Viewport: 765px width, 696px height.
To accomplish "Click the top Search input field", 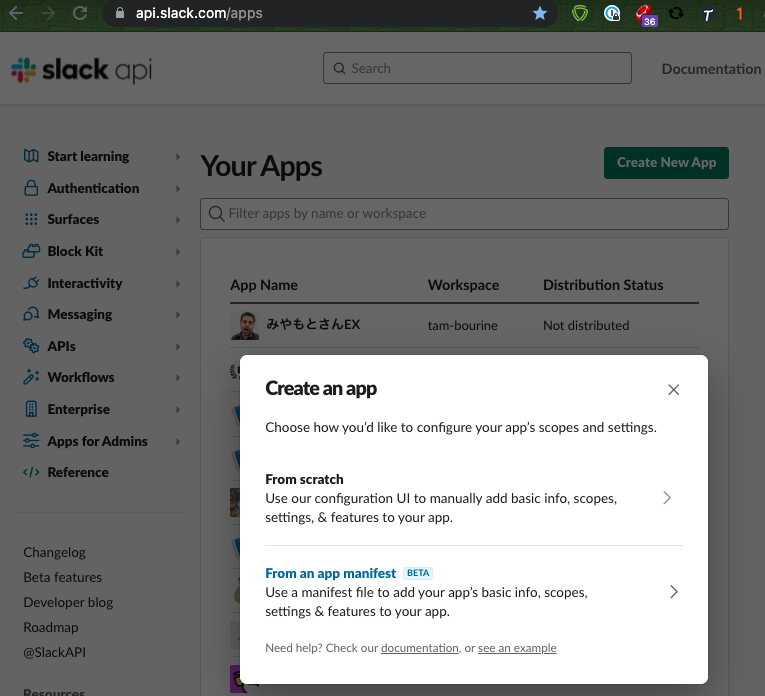I will click(477, 68).
